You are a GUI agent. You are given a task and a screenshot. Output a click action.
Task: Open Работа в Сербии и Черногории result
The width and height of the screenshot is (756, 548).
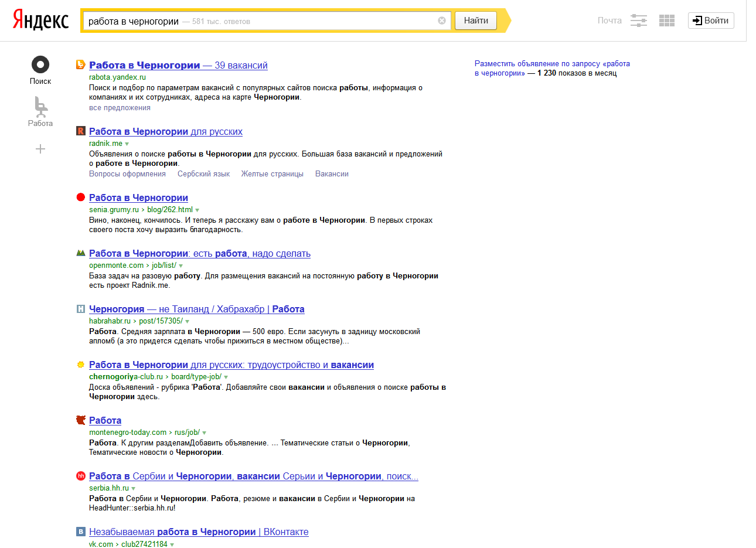point(254,476)
